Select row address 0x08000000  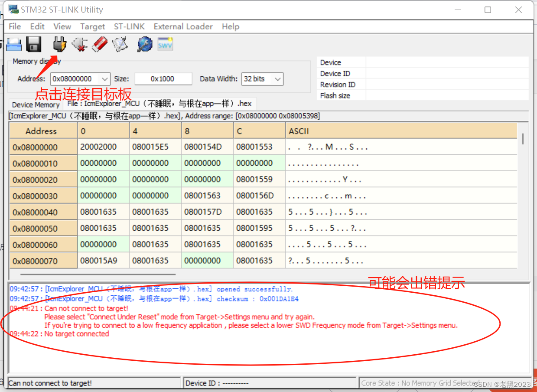pos(43,147)
